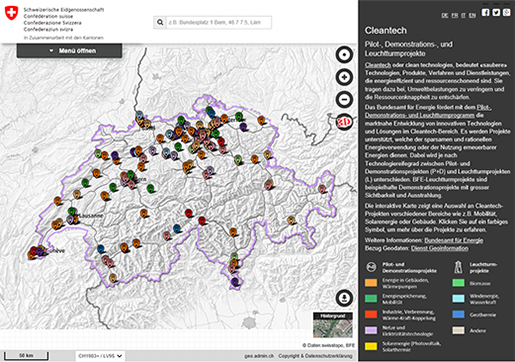Click the lilac 'Netze und Elektrizitätstechnologie' swatch

coord(371,330)
